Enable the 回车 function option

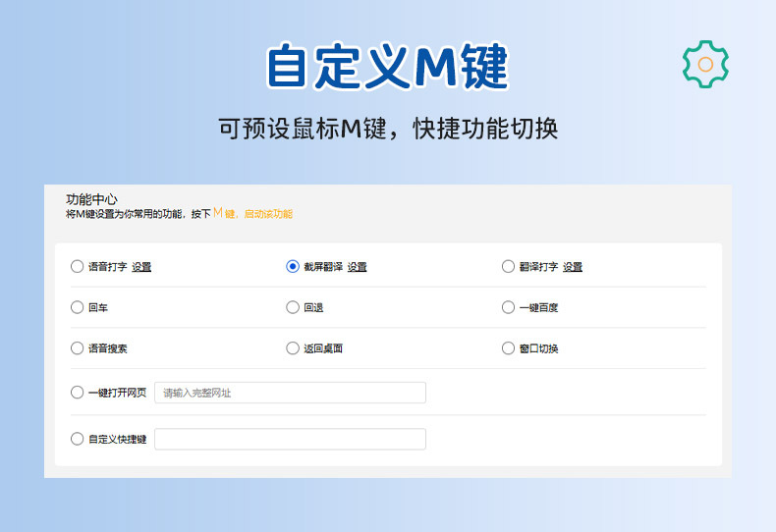(x=78, y=307)
